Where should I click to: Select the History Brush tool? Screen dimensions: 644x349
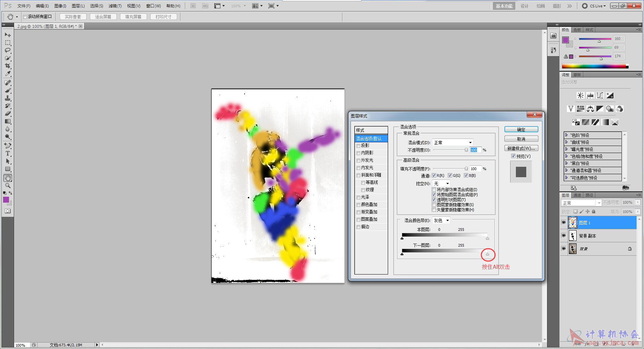8,106
